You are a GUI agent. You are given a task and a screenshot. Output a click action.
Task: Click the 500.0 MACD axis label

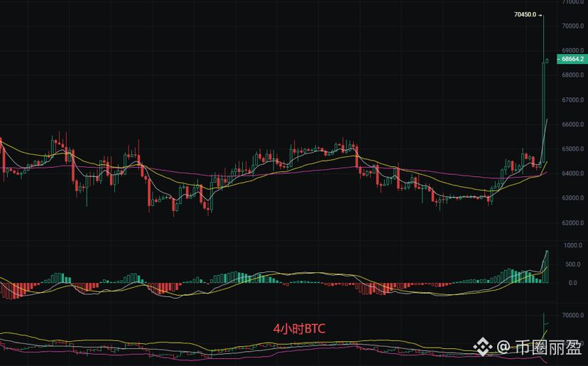(x=572, y=264)
